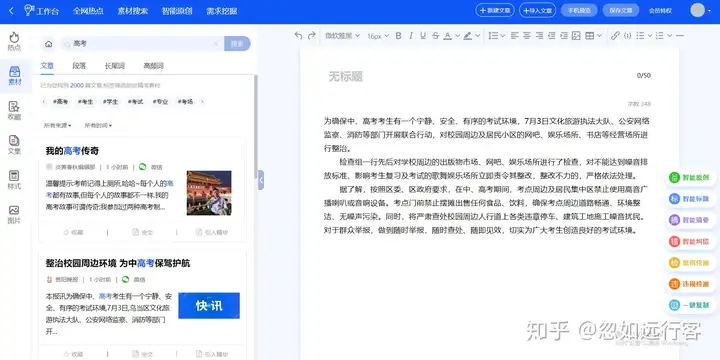Open the font family dropdown
This screenshot has width=720, height=360.
tap(342, 36)
